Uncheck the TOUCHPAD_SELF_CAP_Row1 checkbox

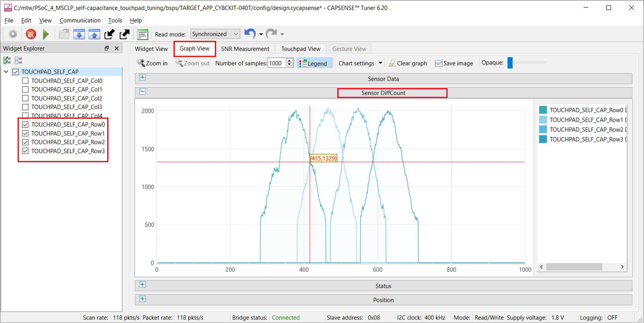coord(25,133)
